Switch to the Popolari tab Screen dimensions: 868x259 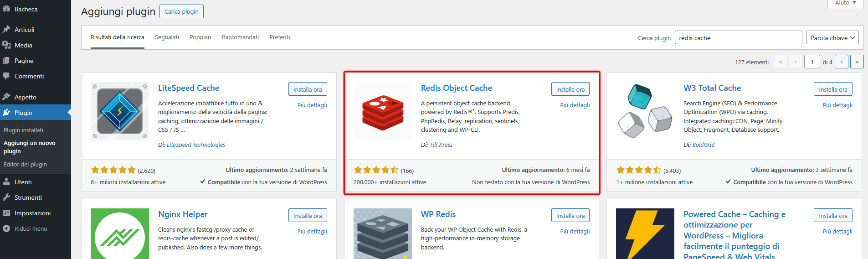point(200,37)
